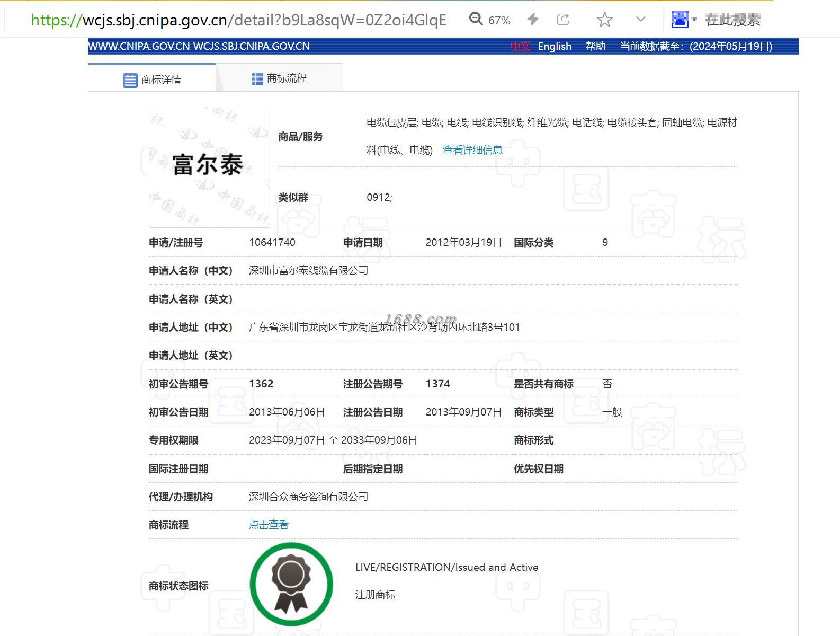Select shared trademark value 否
The image size is (840, 636).
[x=607, y=384]
